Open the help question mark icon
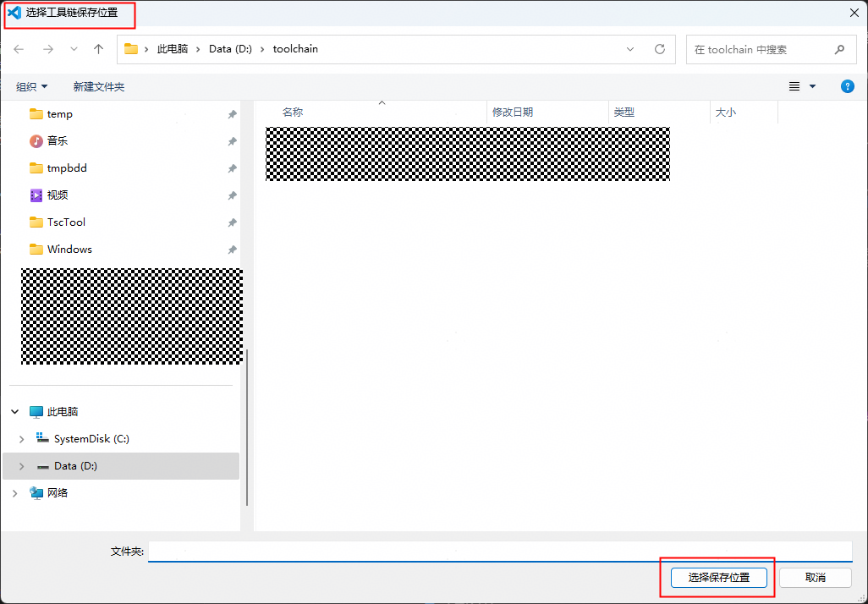868x604 pixels. point(847,86)
